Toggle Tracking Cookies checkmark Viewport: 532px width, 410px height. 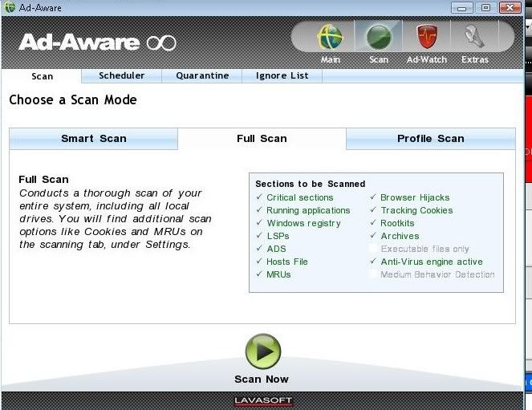click(373, 210)
